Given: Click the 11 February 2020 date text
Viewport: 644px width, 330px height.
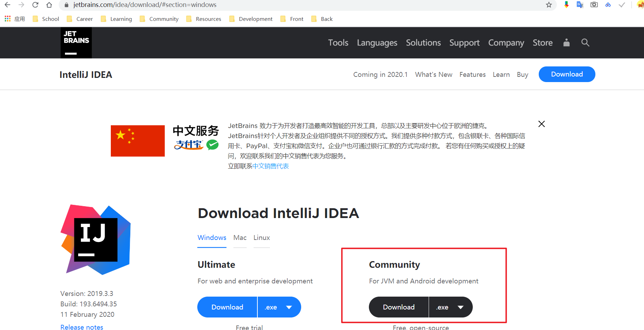Looking at the screenshot, I should 87,314.
